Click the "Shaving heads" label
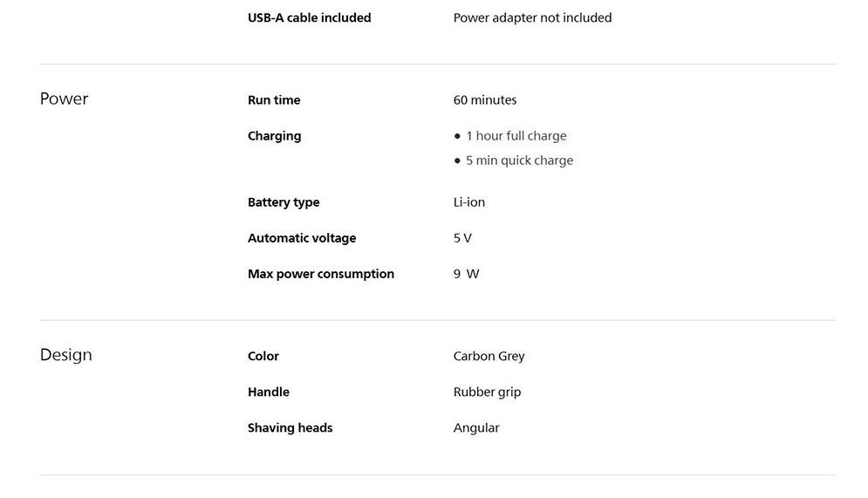Viewport: 868px width, 498px height. tap(290, 427)
